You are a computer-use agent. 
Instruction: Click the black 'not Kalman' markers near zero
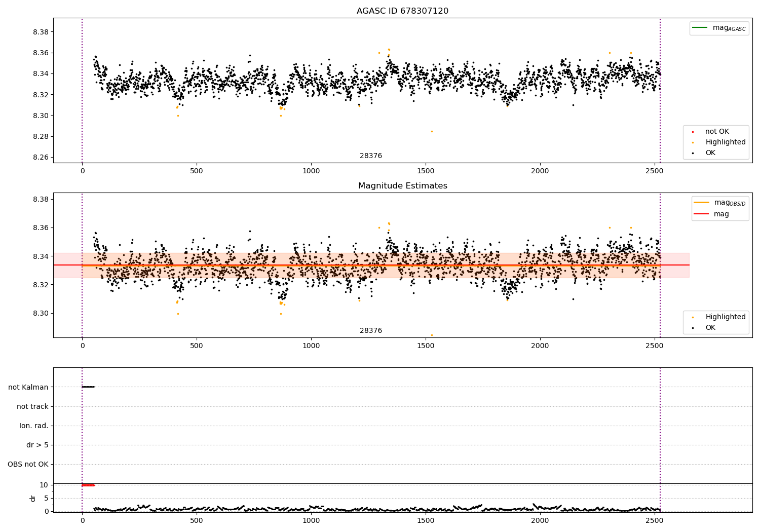(88, 387)
